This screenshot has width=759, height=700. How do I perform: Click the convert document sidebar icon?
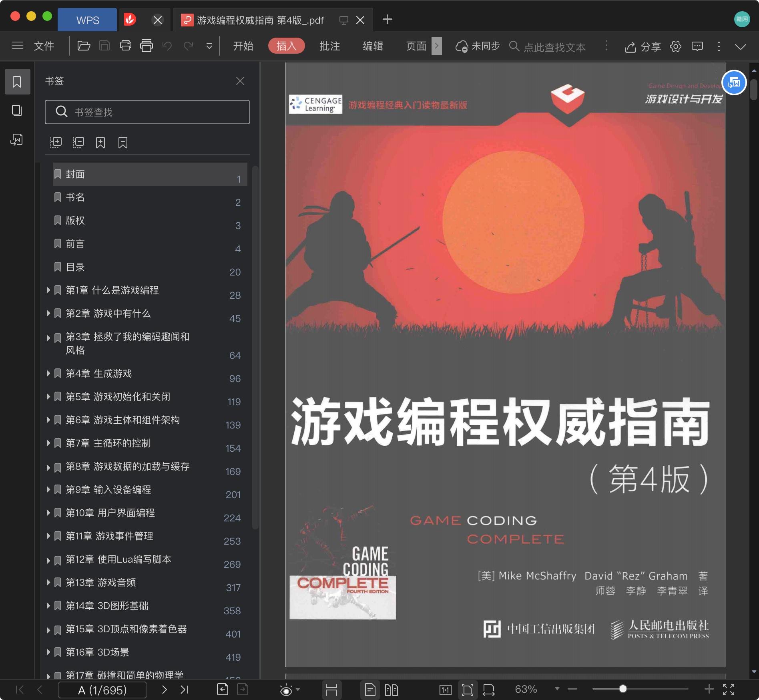(x=17, y=139)
